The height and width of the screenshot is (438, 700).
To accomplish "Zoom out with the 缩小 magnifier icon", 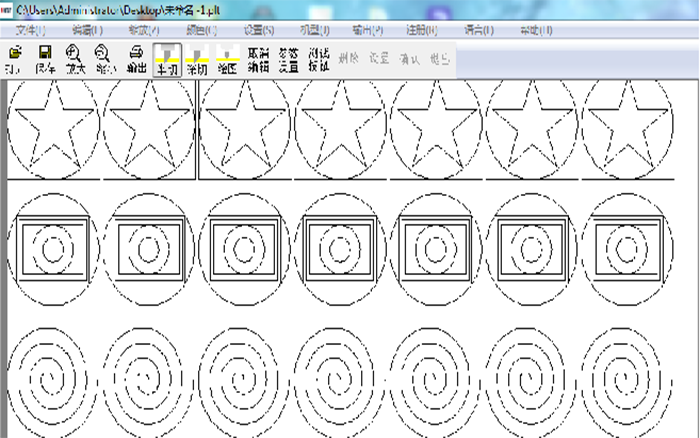I will coord(103,58).
